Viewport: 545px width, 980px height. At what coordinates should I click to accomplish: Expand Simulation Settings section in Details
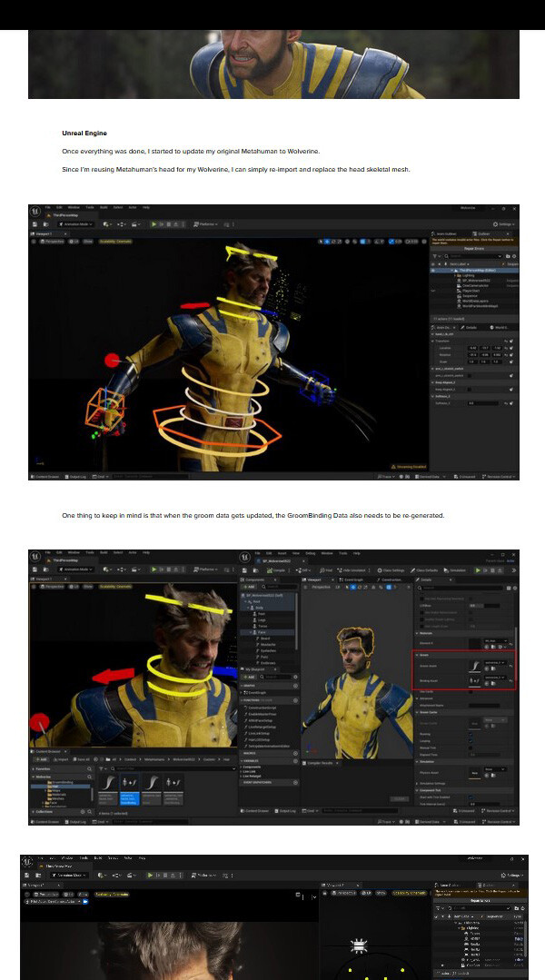pyautogui.click(x=417, y=784)
